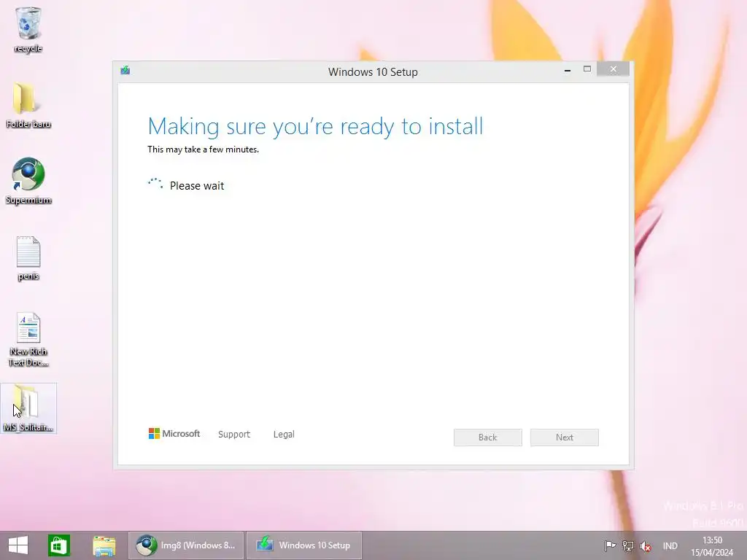Minimize the Windows 10 Setup window
747x560 pixels.
(568, 70)
